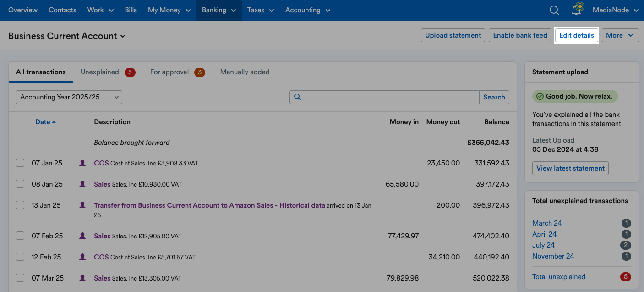Tick the checkbox for 07 Mar 25 transaction
Screen dimensions: 644x292
20,278
